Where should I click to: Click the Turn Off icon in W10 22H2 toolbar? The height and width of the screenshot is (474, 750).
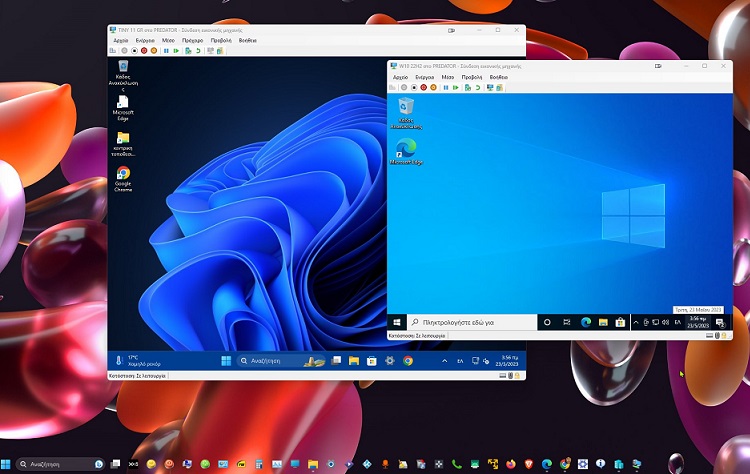[414, 88]
